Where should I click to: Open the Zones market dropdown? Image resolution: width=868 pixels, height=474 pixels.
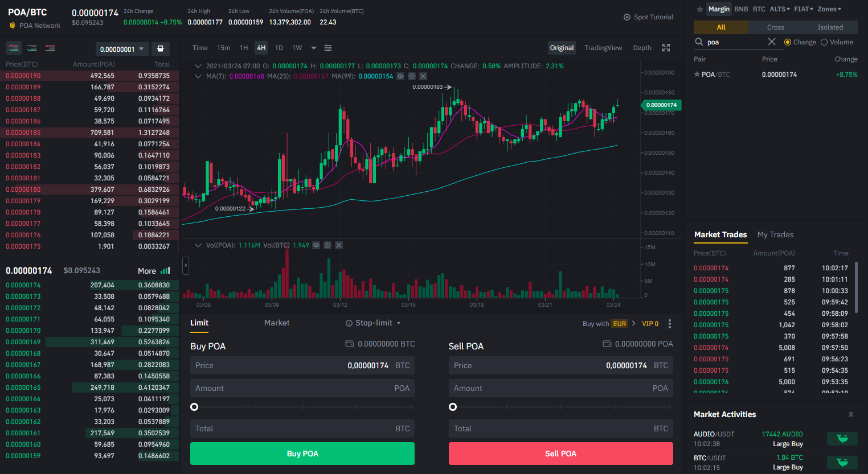(829, 9)
